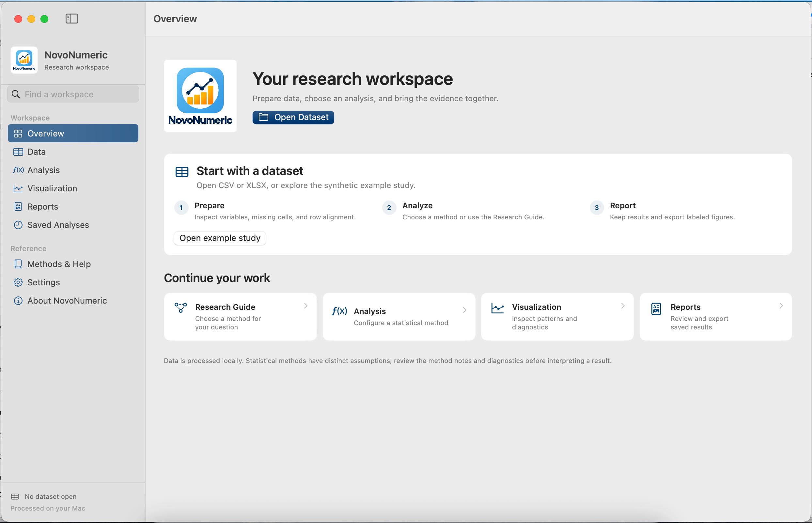Click the chevron on the Analysis card

(464, 310)
